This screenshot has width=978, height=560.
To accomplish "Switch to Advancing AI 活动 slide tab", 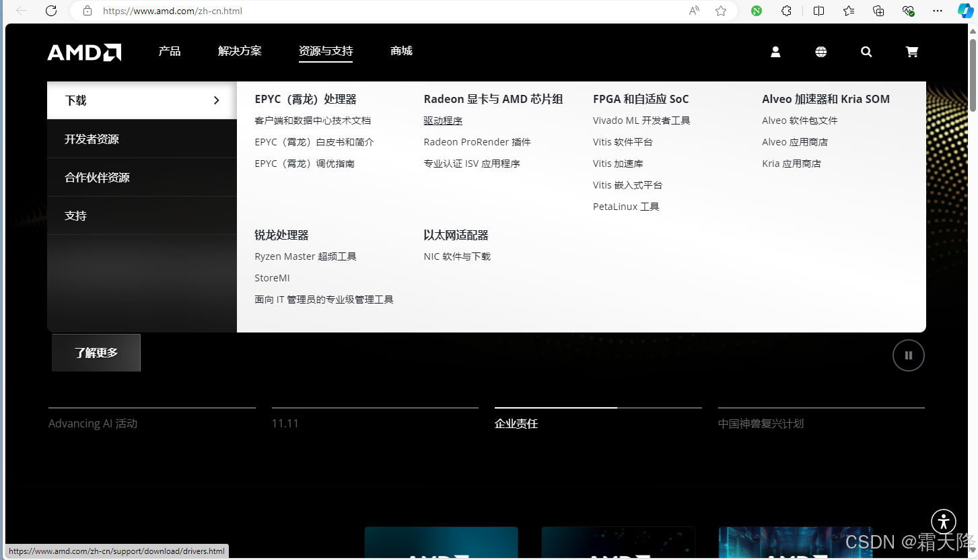I will (93, 423).
